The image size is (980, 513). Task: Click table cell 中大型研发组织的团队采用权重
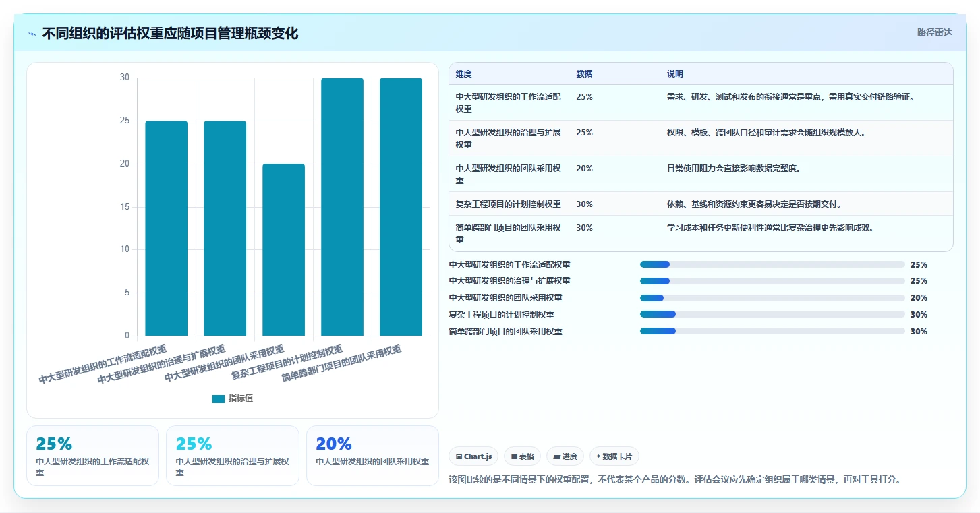coord(509,174)
